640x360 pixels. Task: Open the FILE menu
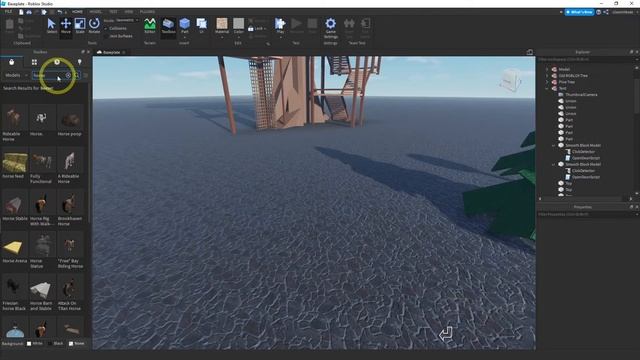tap(8, 12)
